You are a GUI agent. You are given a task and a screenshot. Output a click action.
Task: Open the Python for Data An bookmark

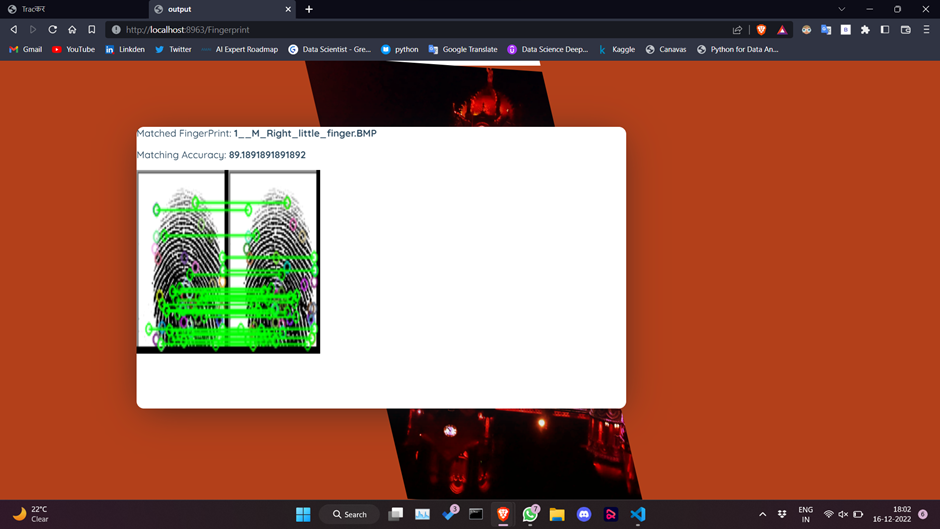click(737, 49)
